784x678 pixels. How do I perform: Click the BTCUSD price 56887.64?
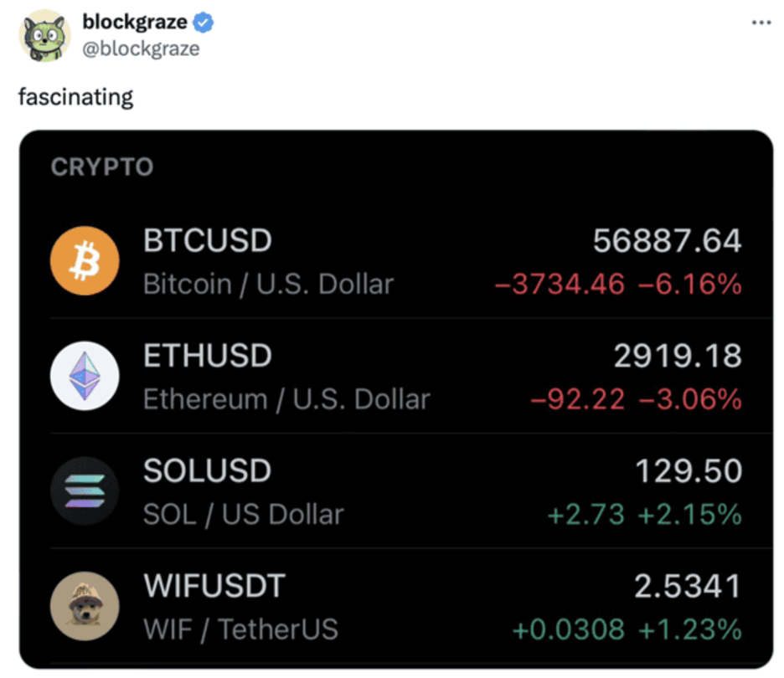click(667, 240)
